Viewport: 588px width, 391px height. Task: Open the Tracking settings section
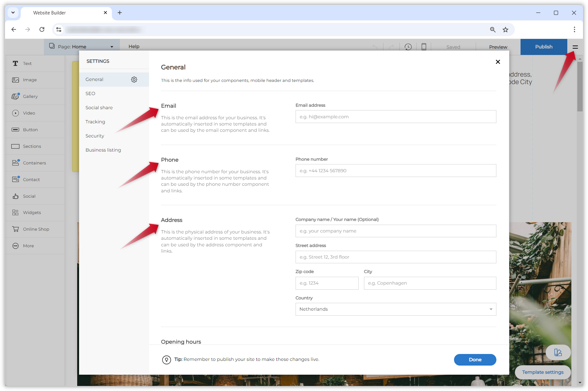coord(95,122)
